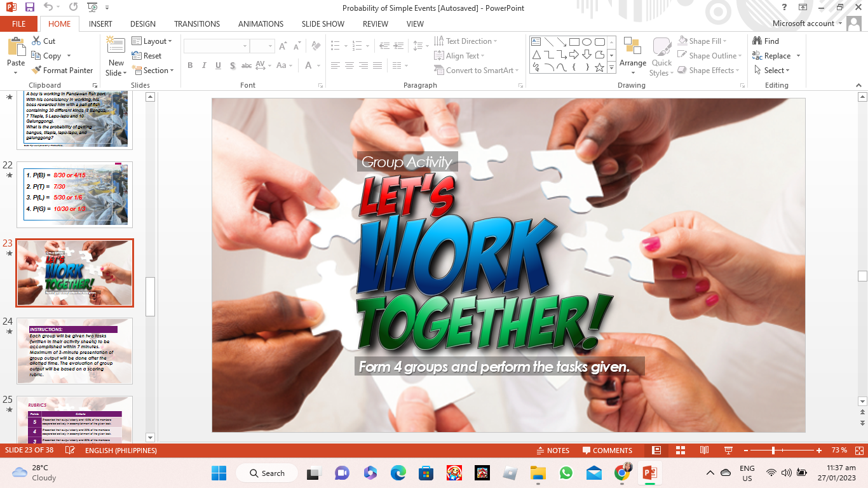Click the Save icon in Quick Access Toolbar
The image size is (868, 488).
click(x=29, y=7)
